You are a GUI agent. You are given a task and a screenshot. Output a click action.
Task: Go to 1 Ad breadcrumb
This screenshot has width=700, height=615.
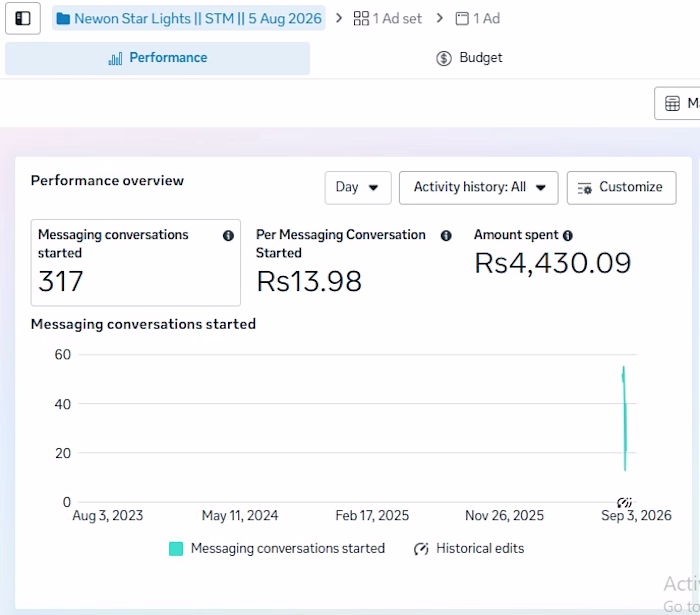point(478,18)
